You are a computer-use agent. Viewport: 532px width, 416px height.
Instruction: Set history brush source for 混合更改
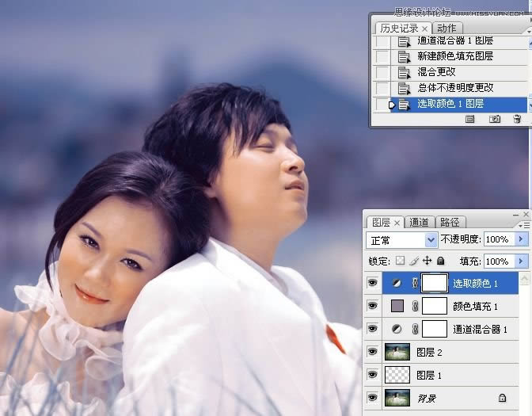coord(383,72)
